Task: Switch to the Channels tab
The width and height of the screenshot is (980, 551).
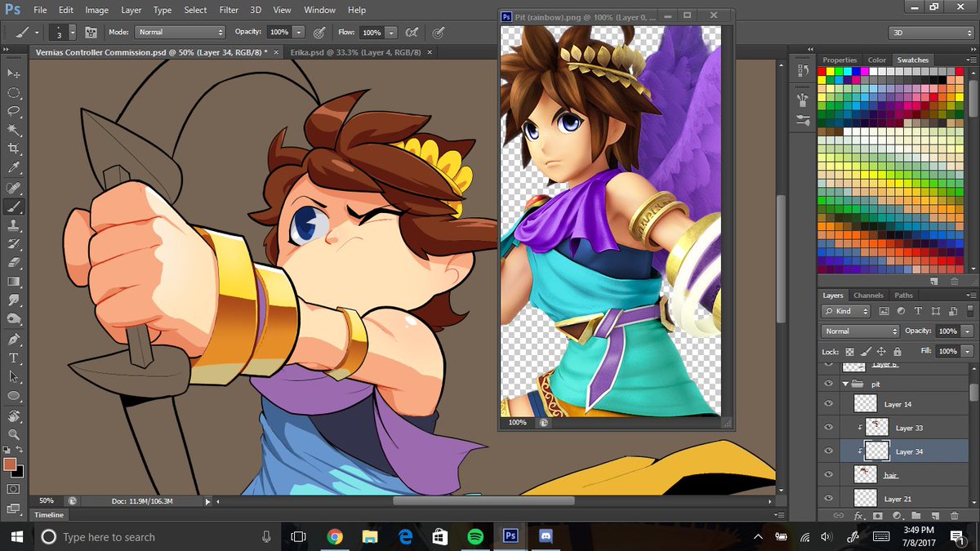Action: pyautogui.click(x=868, y=295)
